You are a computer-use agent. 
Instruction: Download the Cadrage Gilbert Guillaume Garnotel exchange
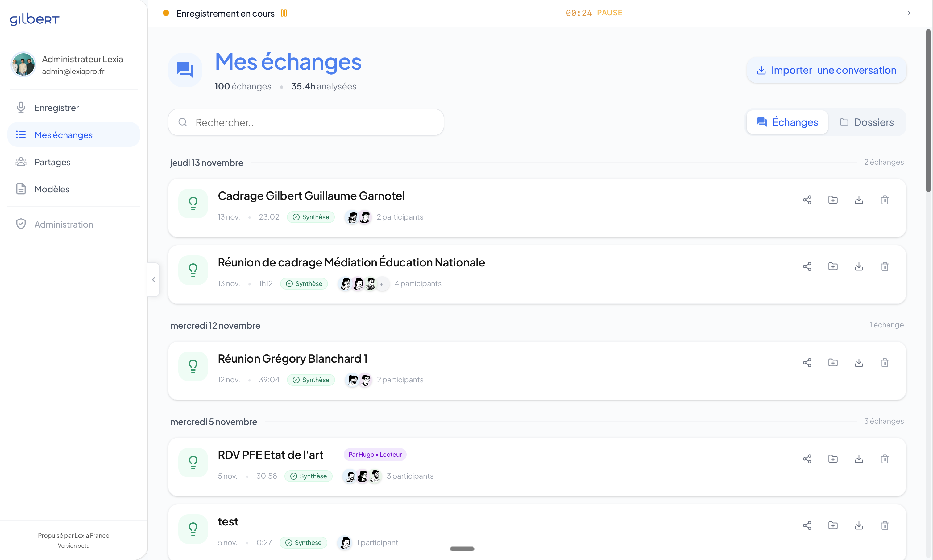pos(859,200)
